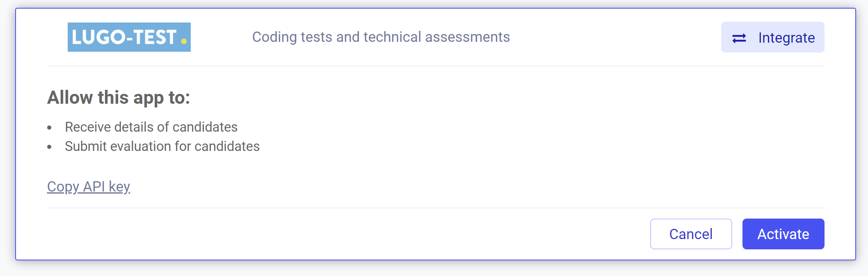Select the word TEST in logo
Image resolution: width=868 pixels, height=276 pixels.
tap(154, 37)
